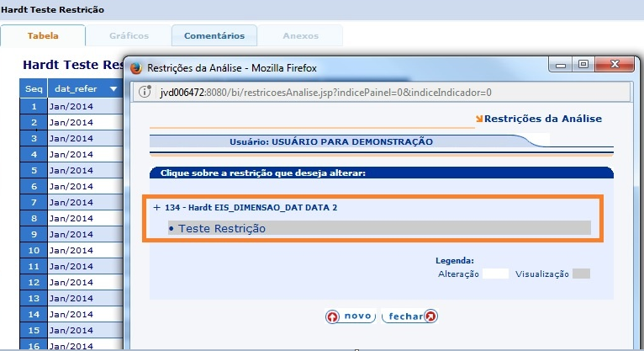Open the Comentários tab
644x351 pixels.
coord(214,35)
